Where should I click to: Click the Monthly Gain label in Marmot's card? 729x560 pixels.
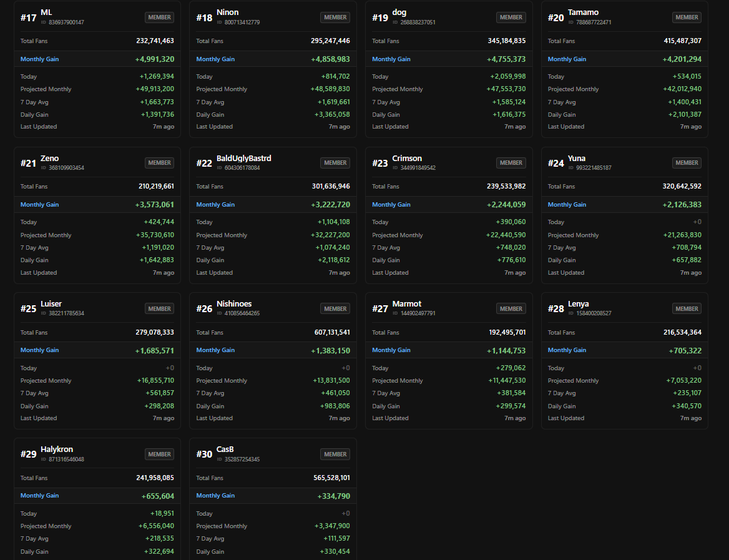point(391,350)
